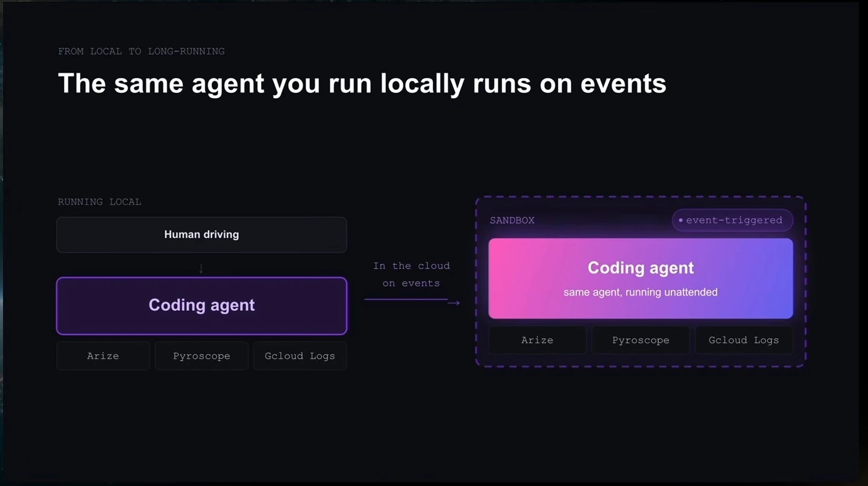
Task: Open the Arize box inside the Sandbox
Action: click(x=537, y=340)
